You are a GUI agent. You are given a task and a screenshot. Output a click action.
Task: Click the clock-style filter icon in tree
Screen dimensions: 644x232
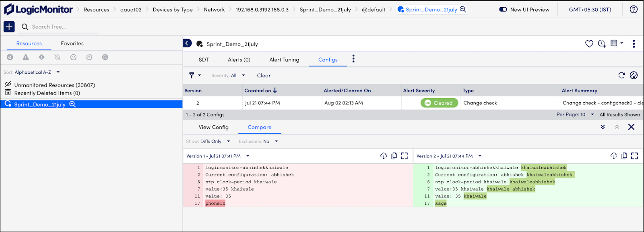click(x=105, y=57)
